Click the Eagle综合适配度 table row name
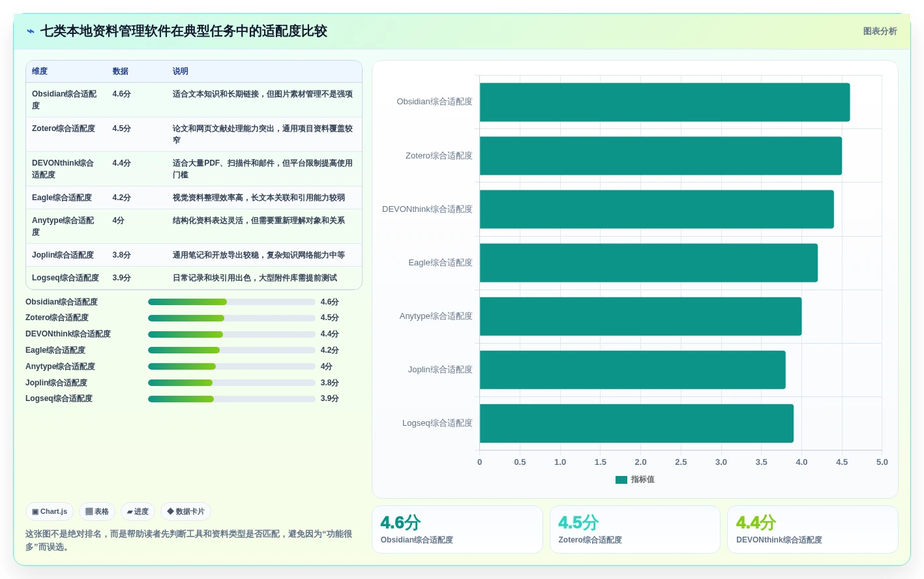Image resolution: width=924 pixels, height=579 pixels. coord(62,198)
